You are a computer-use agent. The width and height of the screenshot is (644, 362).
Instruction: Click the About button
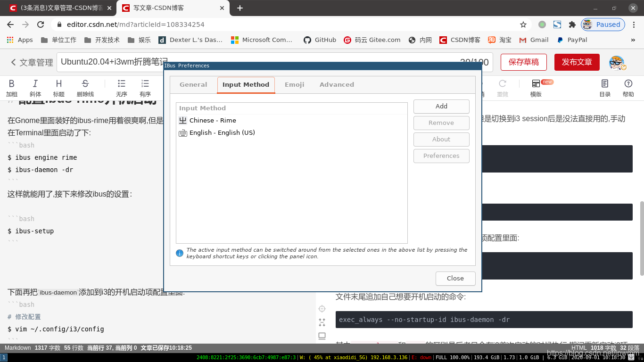pyautogui.click(x=441, y=140)
